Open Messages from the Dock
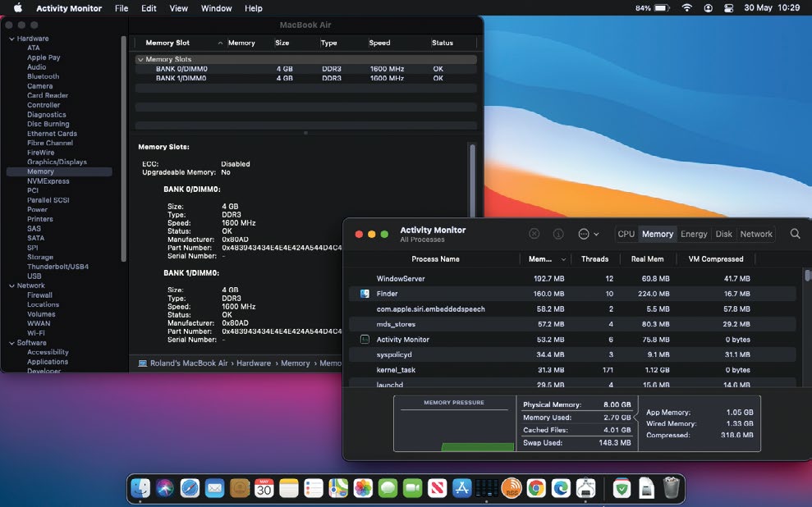Image resolution: width=812 pixels, height=507 pixels. tap(388, 487)
